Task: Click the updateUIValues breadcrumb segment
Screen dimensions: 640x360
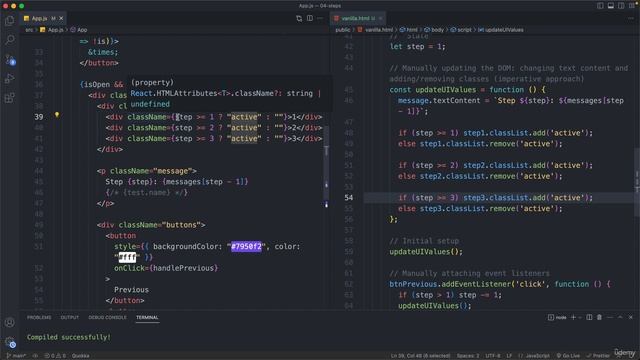Action: click(501, 30)
